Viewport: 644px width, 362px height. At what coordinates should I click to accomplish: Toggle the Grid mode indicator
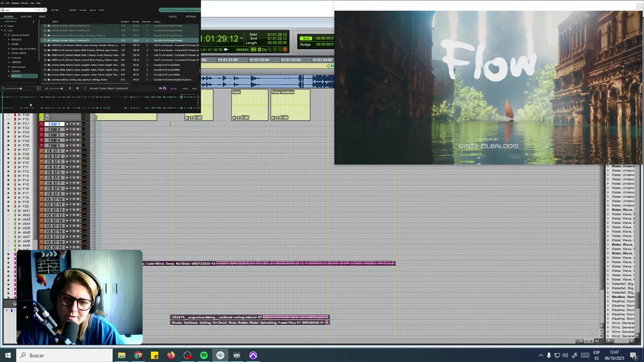click(306, 38)
